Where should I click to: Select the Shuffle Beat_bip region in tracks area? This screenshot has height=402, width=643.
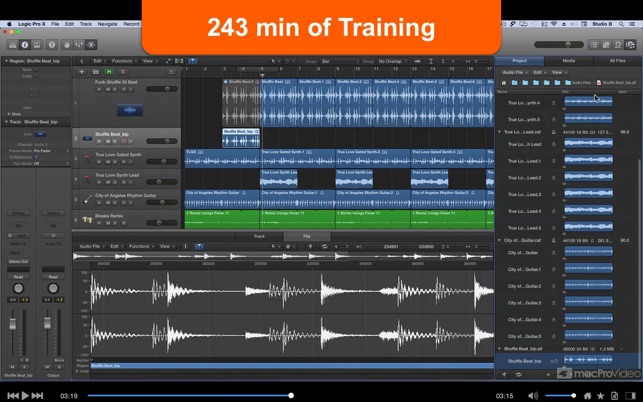click(241, 138)
